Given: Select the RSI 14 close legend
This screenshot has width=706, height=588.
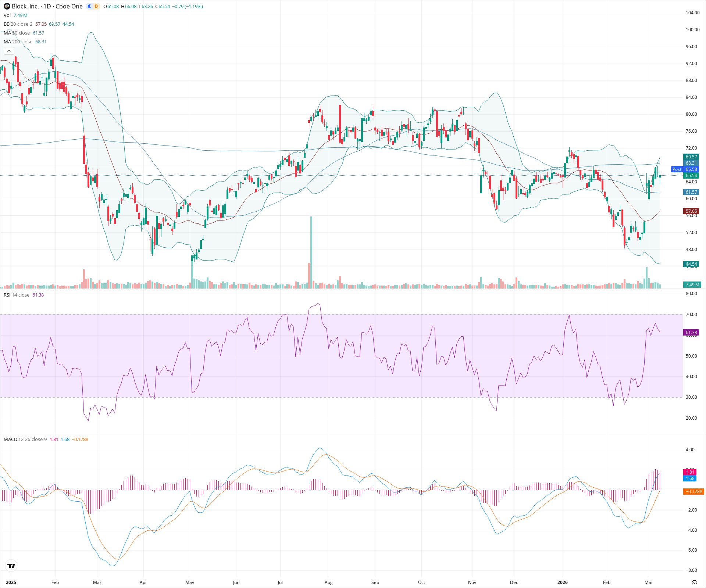Looking at the screenshot, I should point(17,295).
